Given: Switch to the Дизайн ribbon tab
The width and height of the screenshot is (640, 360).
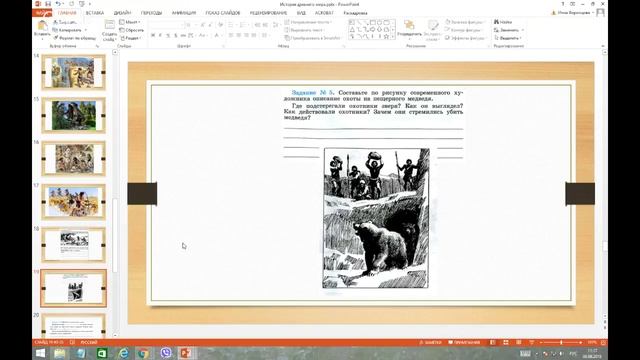Looking at the screenshot, I should [122, 13].
